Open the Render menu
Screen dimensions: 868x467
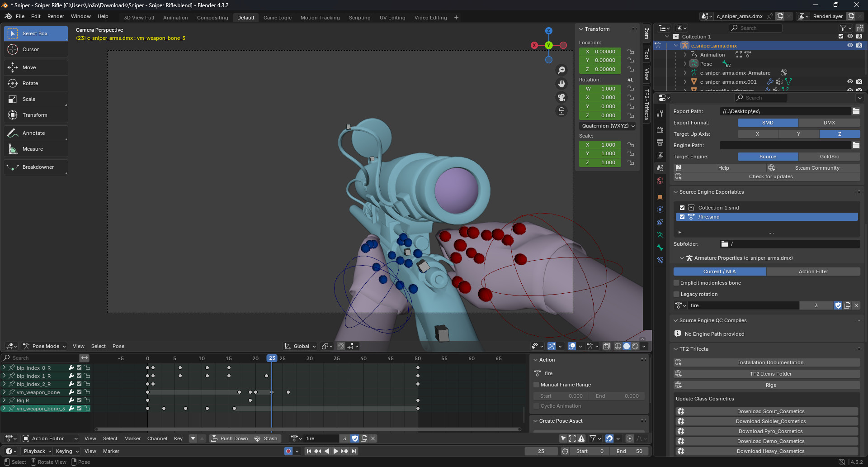[56, 16]
